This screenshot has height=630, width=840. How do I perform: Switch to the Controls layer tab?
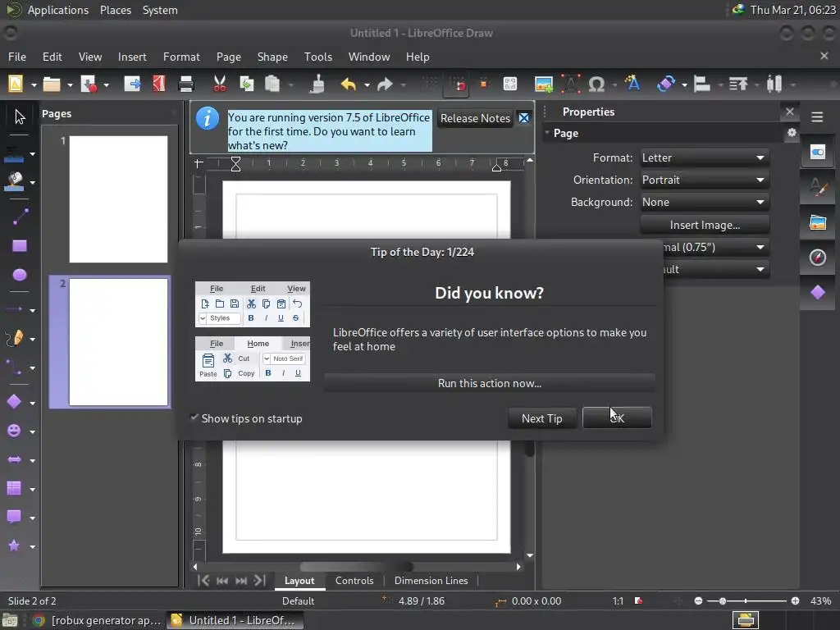tap(354, 581)
